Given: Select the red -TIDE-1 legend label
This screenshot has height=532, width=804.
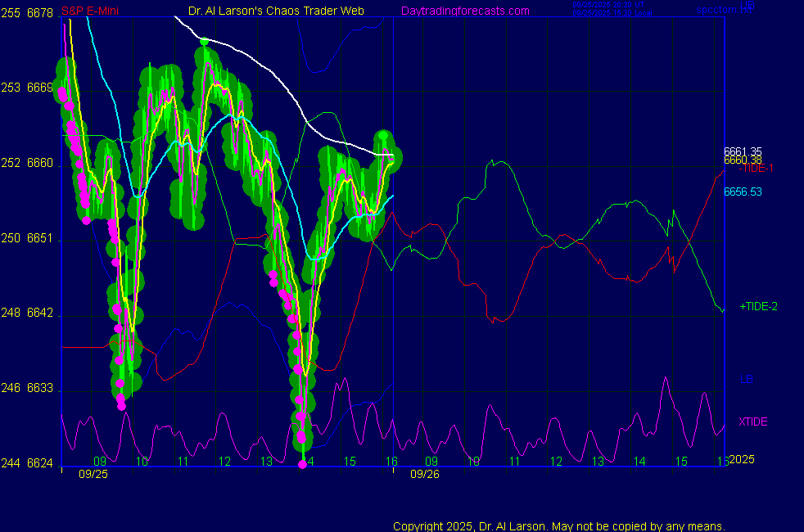Looking at the screenshot, I should point(756,168).
